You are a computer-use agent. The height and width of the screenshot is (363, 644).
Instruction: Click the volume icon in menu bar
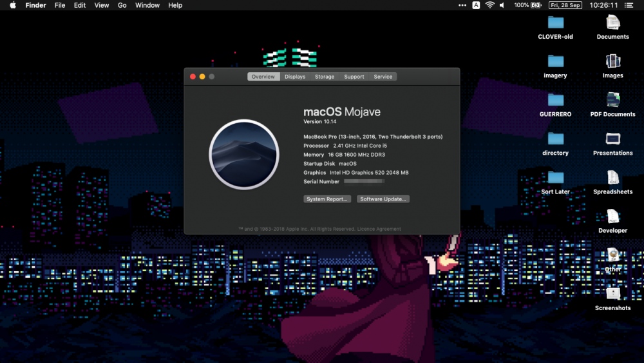pyautogui.click(x=502, y=5)
